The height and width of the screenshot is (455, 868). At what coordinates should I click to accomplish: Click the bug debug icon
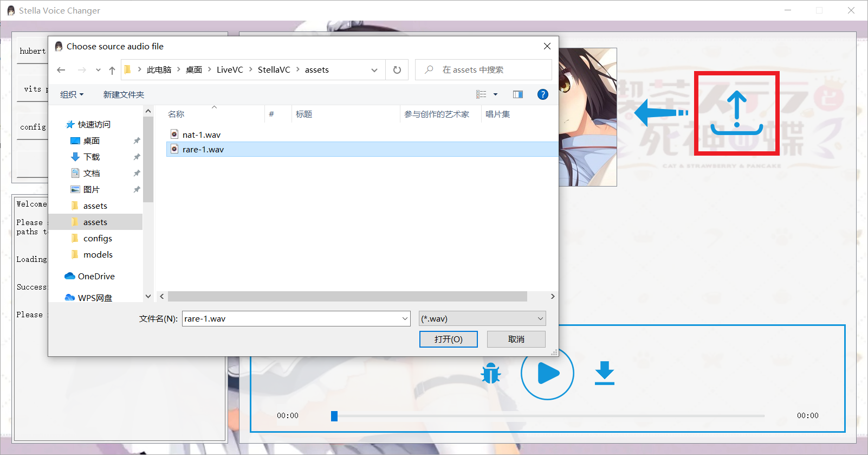[x=491, y=373]
